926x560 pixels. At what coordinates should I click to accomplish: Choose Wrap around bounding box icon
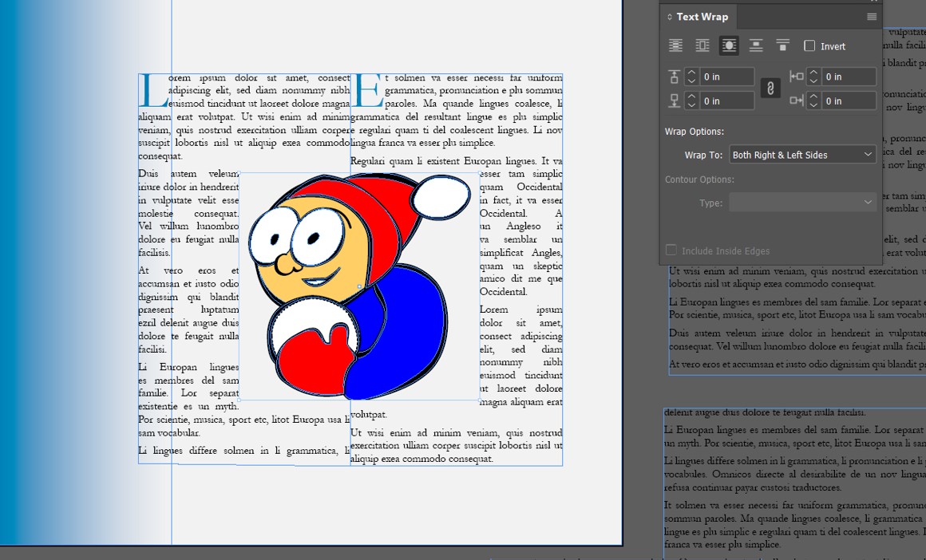[x=702, y=46]
